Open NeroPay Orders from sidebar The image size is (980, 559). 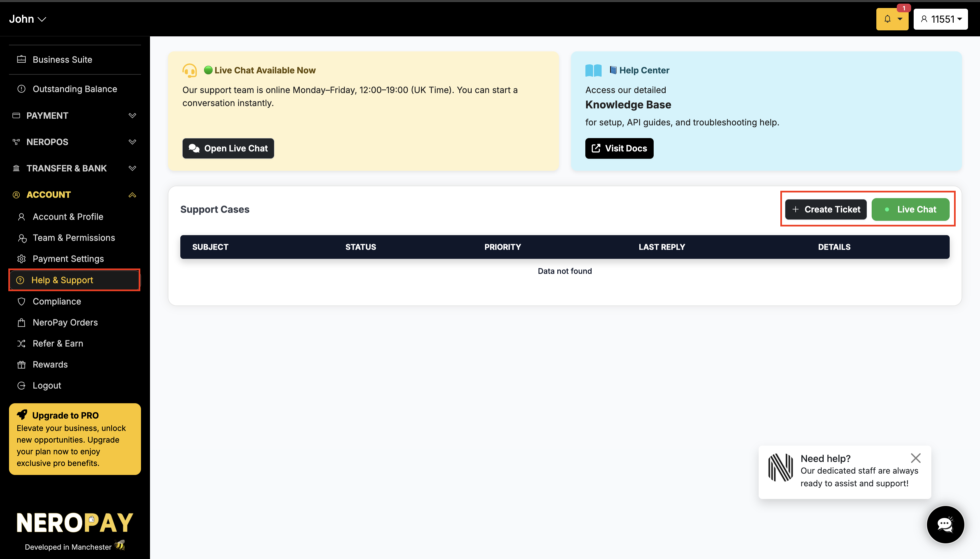65,322
